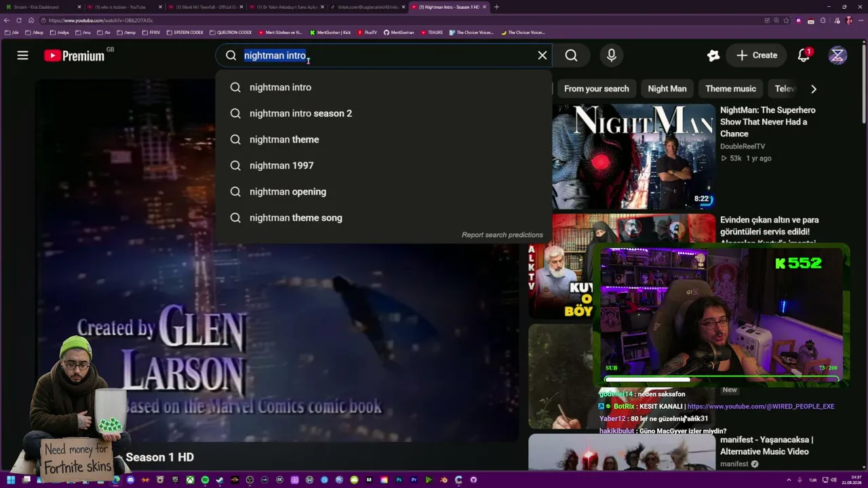The image size is (868, 488).
Task: Click inside the 'nightman intro' search field
Action: coord(383,56)
